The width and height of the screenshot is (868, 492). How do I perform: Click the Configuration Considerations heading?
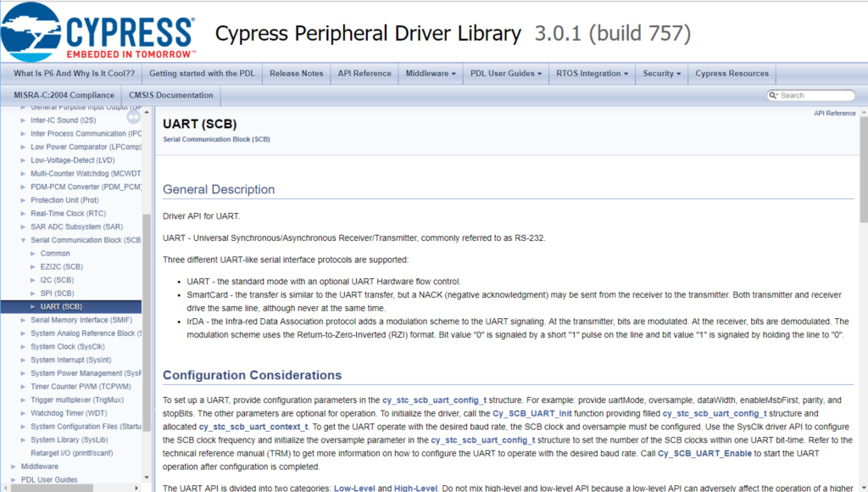(252, 375)
